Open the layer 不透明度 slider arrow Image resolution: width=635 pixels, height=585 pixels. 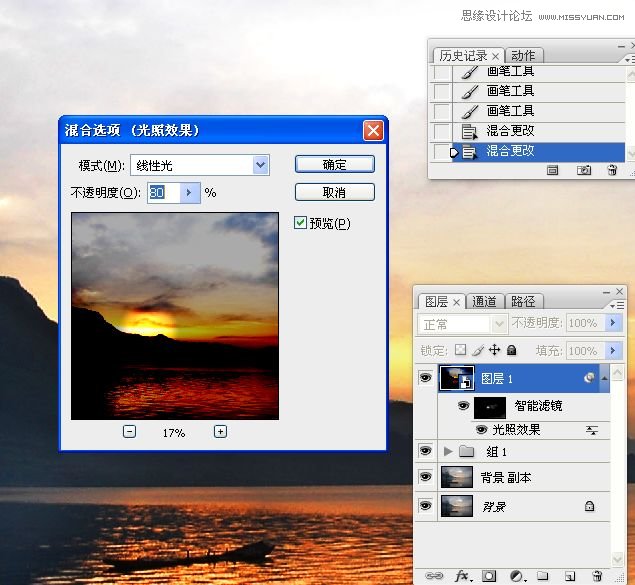coord(613,323)
